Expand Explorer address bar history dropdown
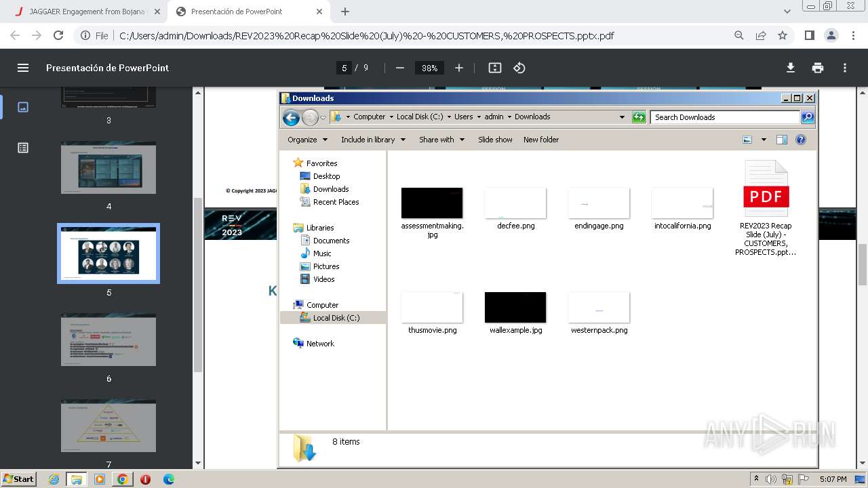This screenshot has width=868, height=488. (x=622, y=117)
